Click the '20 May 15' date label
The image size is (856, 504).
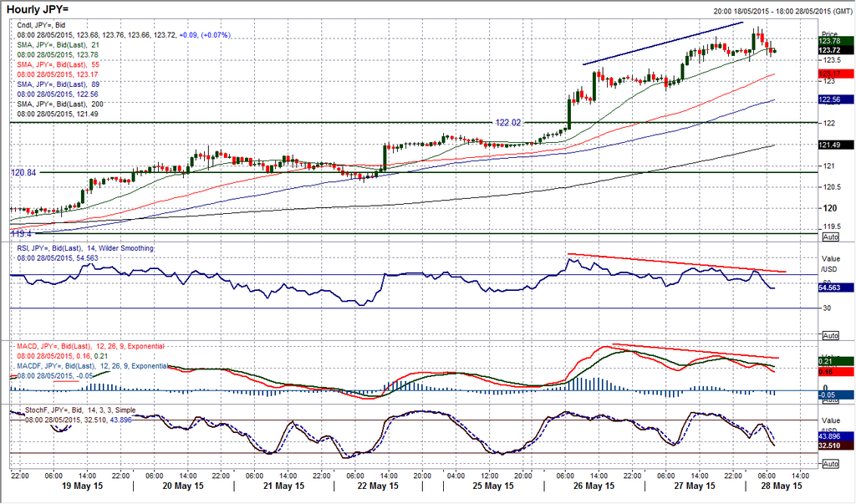pyautogui.click(x=183, y=486)
